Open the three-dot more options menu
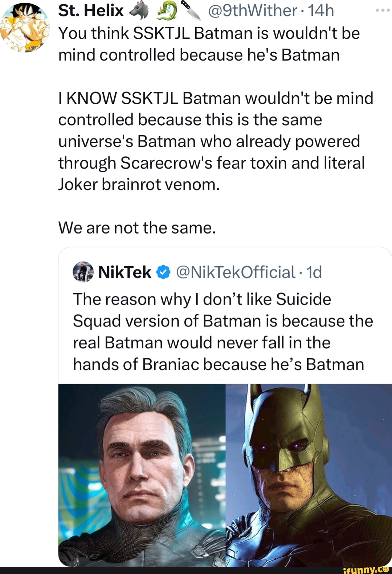392x574 pixels. coord(383,10)
